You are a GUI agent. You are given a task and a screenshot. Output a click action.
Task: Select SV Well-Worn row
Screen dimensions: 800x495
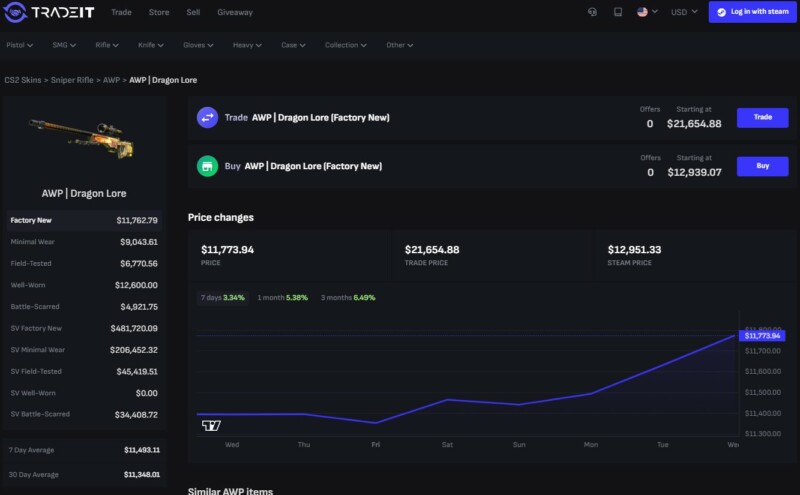84,393
